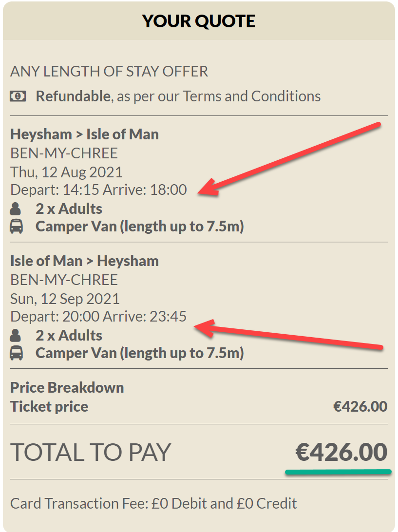This screenshot has height=532, width=398.
Task: Select the Sun, 12 Sep 2021 date
Action: click(x=65, y=299)
